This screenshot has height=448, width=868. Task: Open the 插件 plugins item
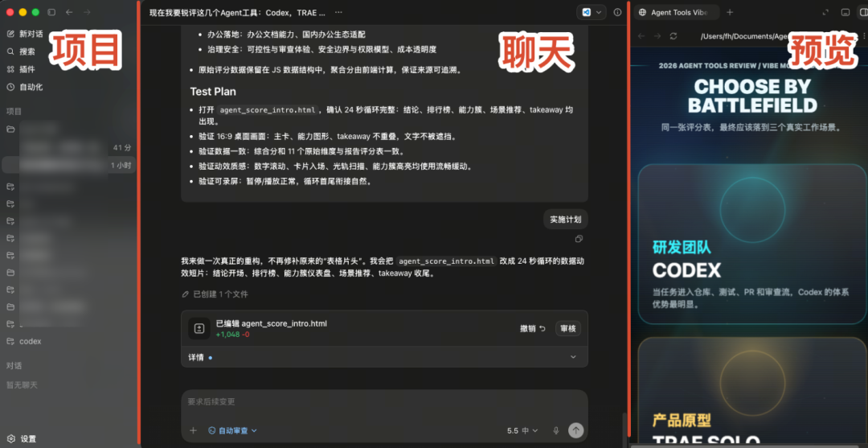coord(21,69)
